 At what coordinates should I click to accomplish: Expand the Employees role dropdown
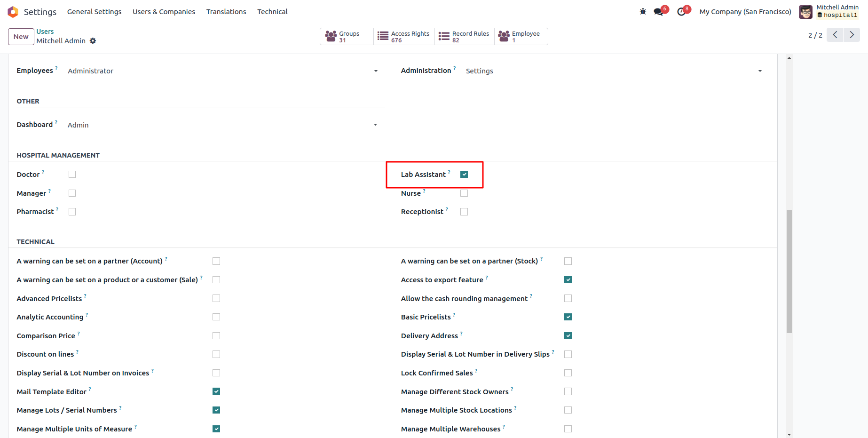[x=376, y=71]
